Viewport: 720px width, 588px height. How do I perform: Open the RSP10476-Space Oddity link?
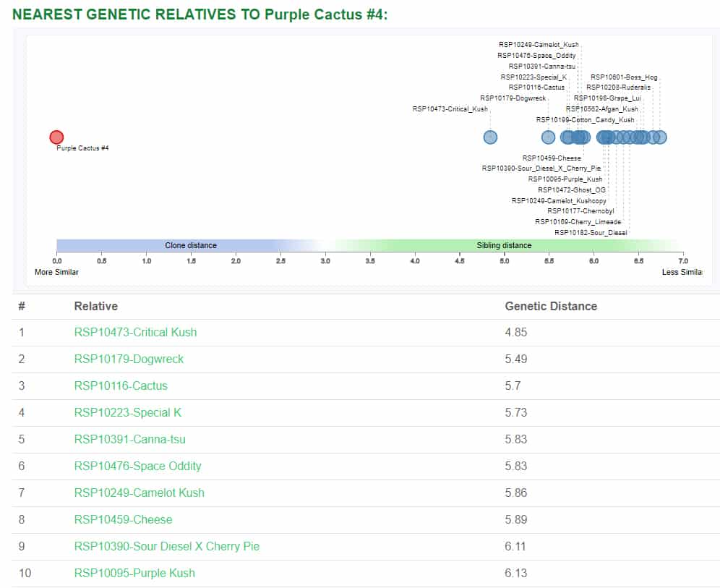[137, 466]
